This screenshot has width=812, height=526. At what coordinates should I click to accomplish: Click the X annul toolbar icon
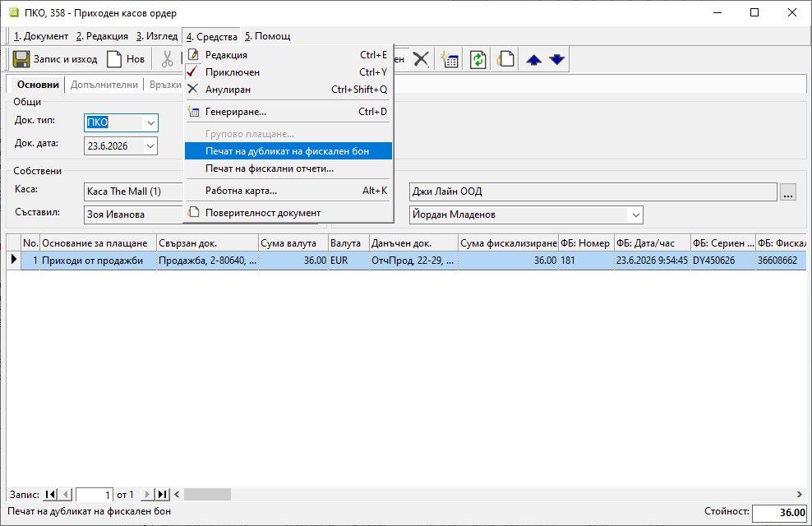coord(421,59)
